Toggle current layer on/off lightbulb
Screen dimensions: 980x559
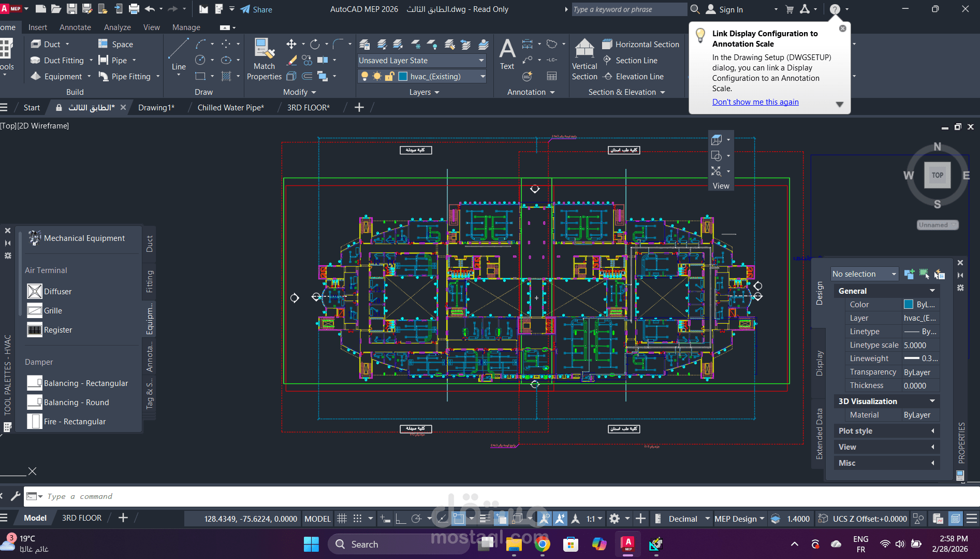coord(364,76)
